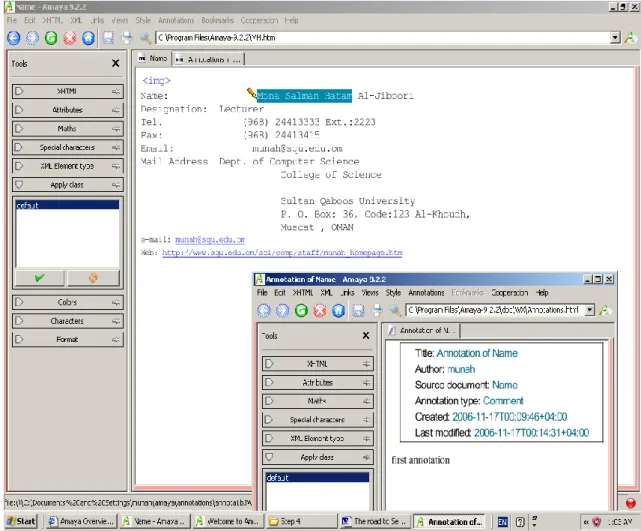This screenshot has height=531, width=641.
Task: Expand XHTML section in Annotation window Tools
Action: pyautogui.click(x=318, y=364)
